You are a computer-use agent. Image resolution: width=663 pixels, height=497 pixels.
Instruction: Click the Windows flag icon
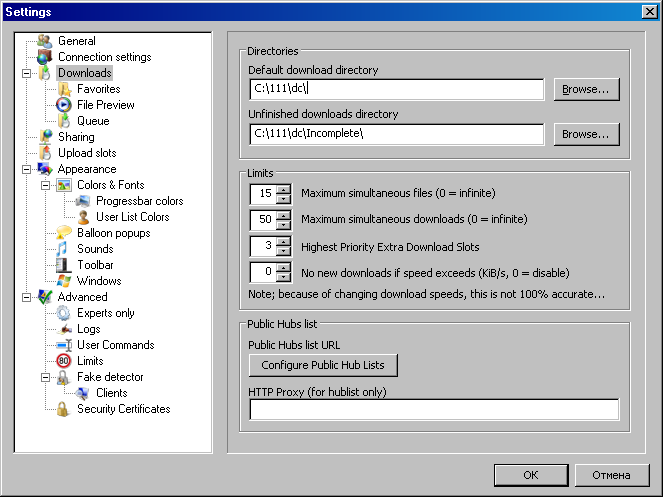(64, 281)
